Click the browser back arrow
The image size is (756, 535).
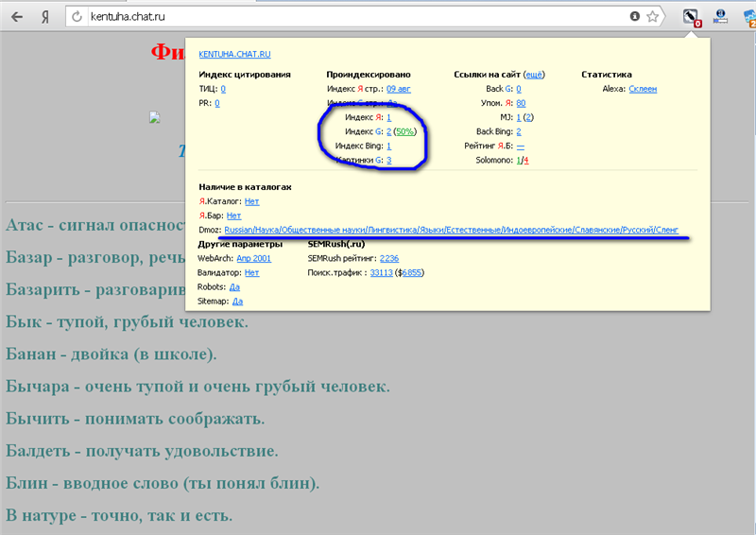[17, 17]
